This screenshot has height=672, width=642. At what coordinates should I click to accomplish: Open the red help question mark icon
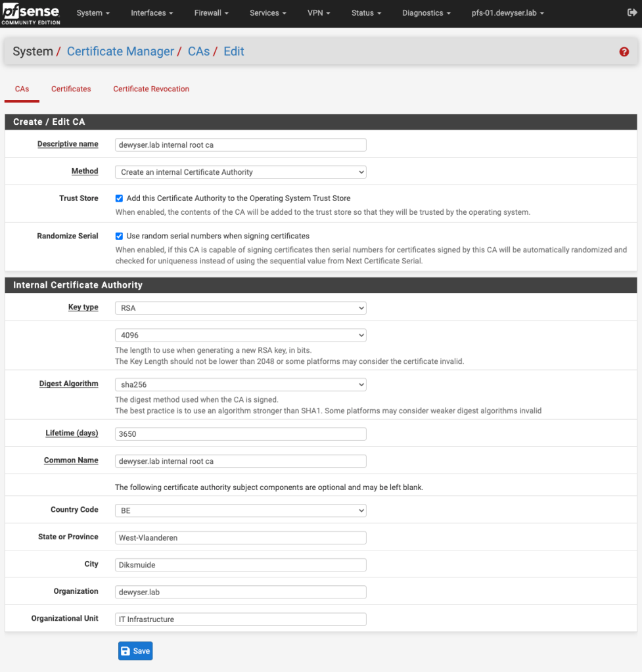(x=624, y=52)
